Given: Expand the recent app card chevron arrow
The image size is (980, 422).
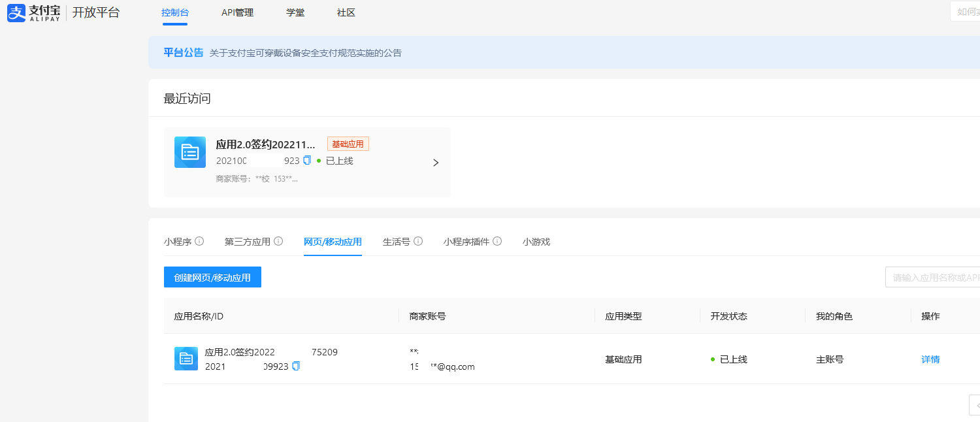Looking at the screenshot, I should 436,163.
